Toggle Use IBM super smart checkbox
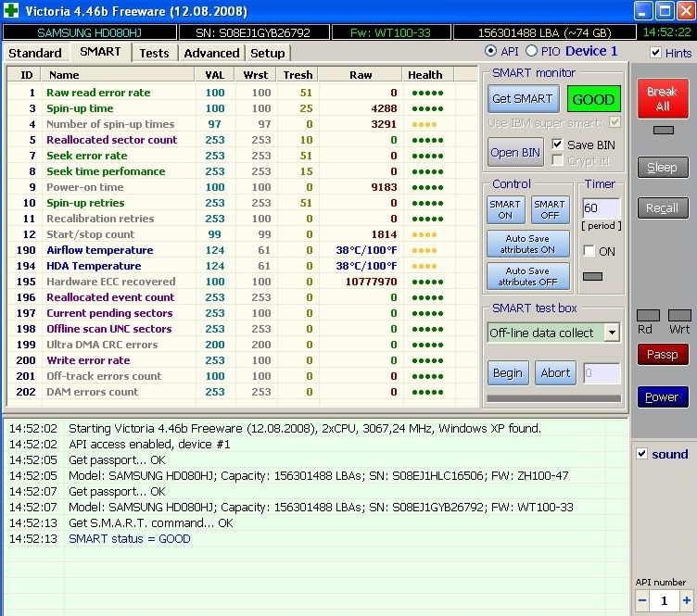697x616 pixels. point(615,122)
